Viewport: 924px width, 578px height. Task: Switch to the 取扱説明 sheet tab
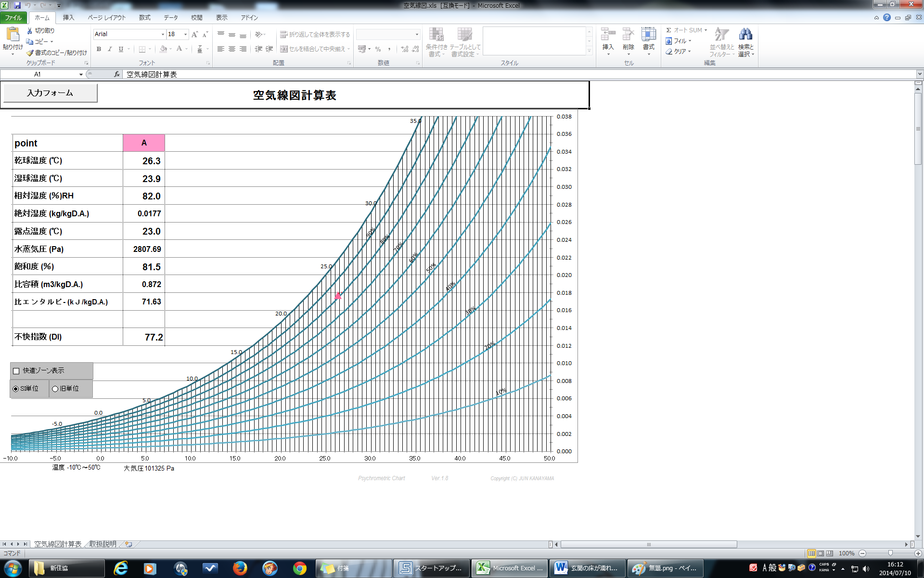click(103, 544)
